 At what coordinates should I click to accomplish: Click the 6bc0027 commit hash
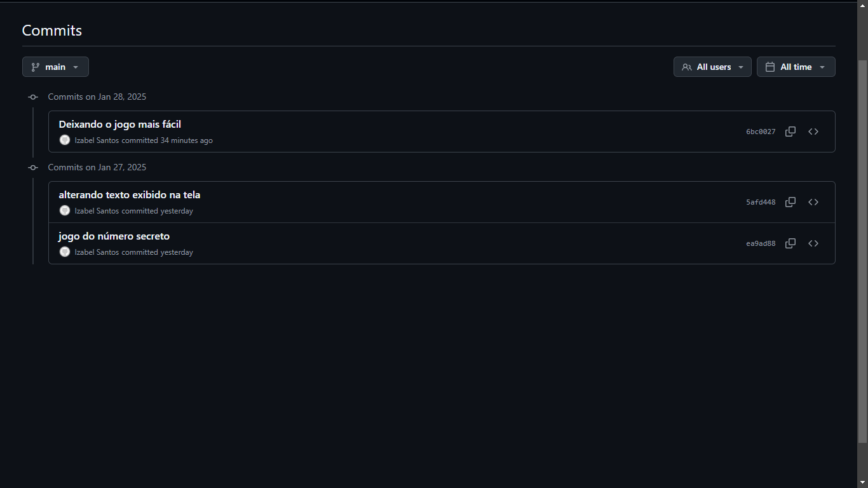[761, 132]
